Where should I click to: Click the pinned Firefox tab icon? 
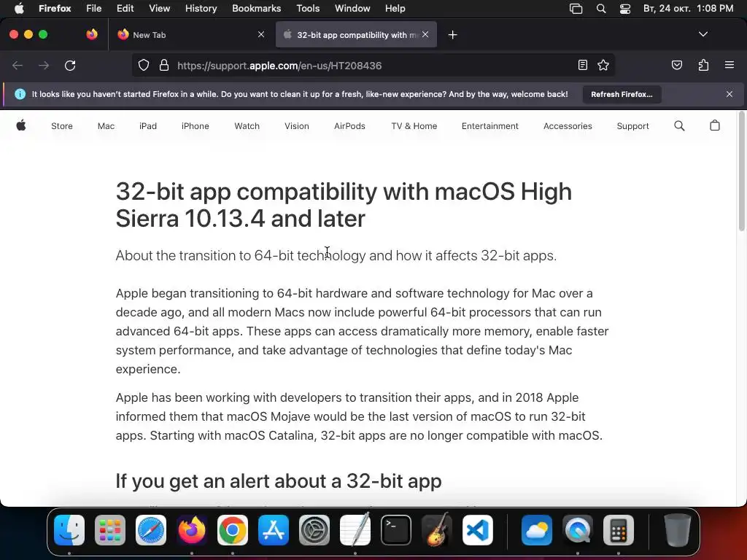click(x=91, y=34)
